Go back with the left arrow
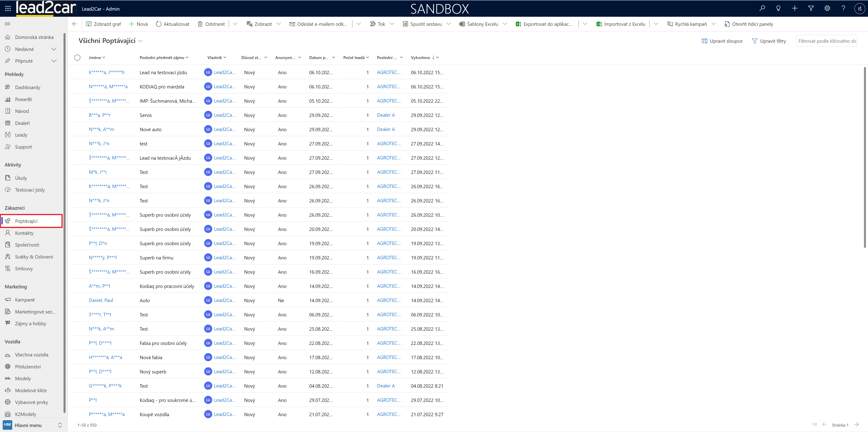The height and width of the screenshot is (432, 868). (x=75, y=24)
